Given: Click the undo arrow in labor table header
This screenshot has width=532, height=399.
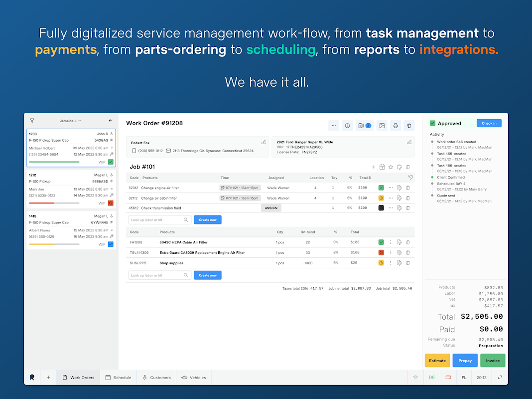Looking at the screenshot, I should [x=410, y=177].
